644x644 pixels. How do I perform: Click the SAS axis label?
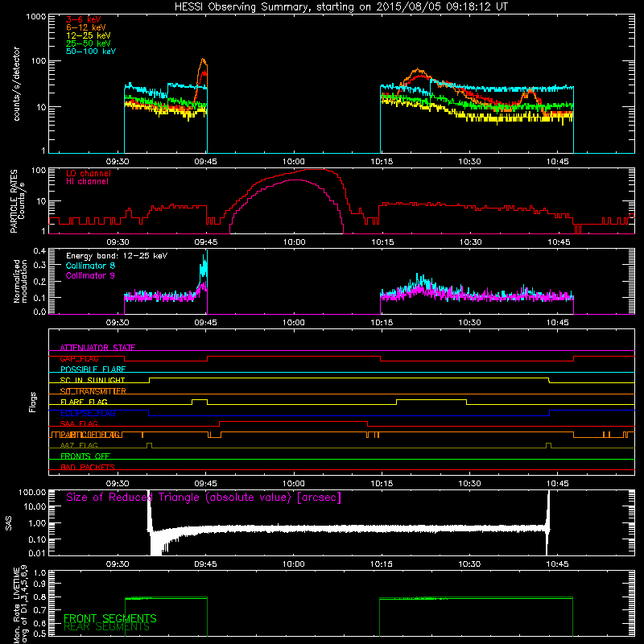[x=9, y=522]
